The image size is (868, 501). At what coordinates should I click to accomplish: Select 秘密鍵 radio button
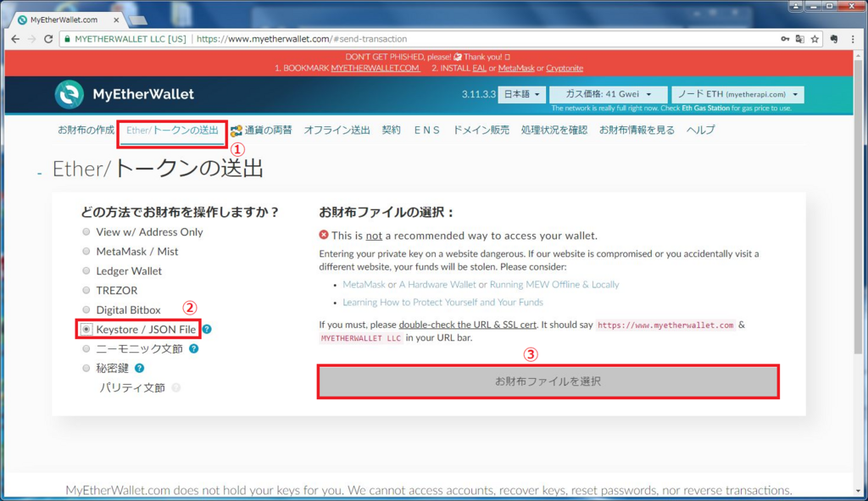[86, 368]
